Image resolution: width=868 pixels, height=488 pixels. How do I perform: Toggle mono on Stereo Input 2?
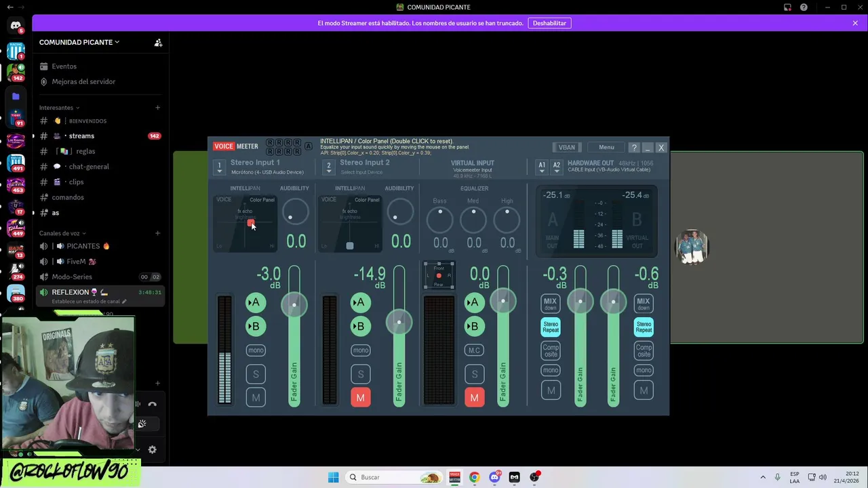coord(361,350)
